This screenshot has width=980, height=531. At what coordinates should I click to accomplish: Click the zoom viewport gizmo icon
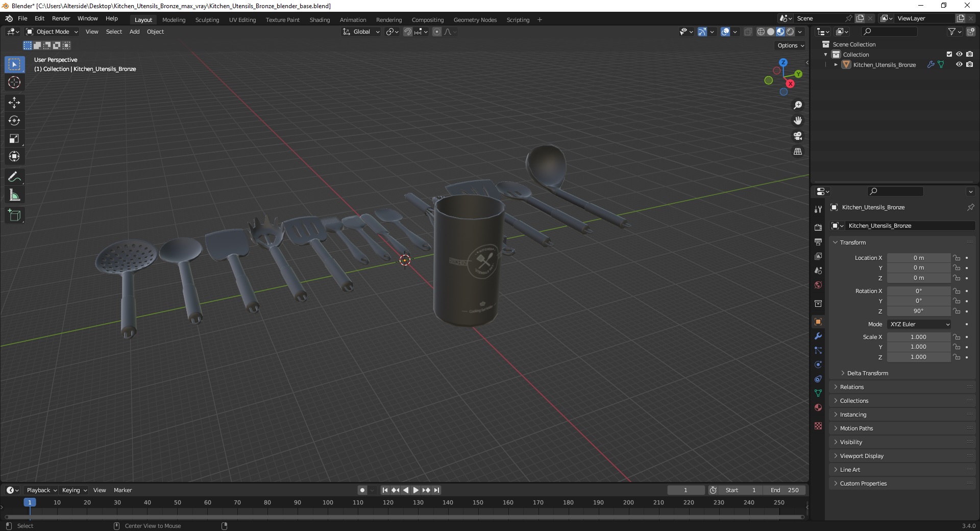pos(797,105)
